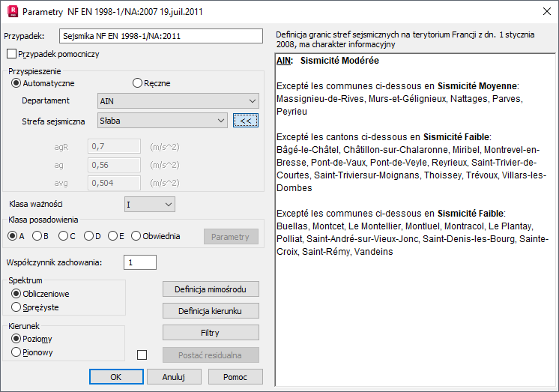Open Pomoc help
Image resolution: width=559 pixels, height=392 pixels.
[x=235, y=377]
